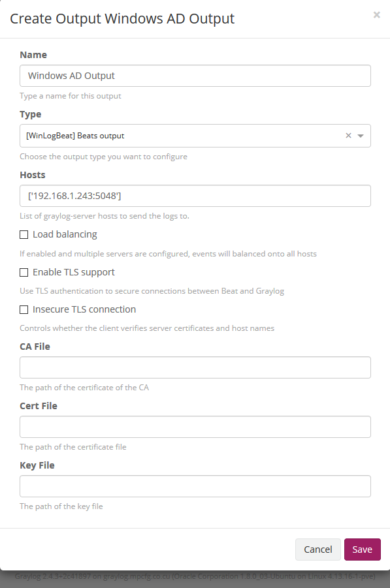
Task: Focus the Hosts input field
Action: click(195, 196)
